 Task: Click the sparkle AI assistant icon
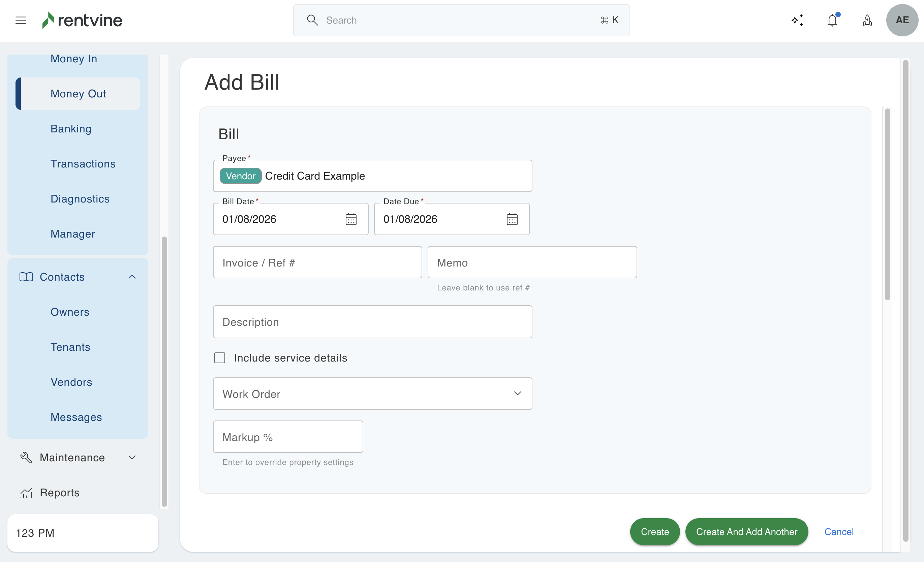(797, 20)
